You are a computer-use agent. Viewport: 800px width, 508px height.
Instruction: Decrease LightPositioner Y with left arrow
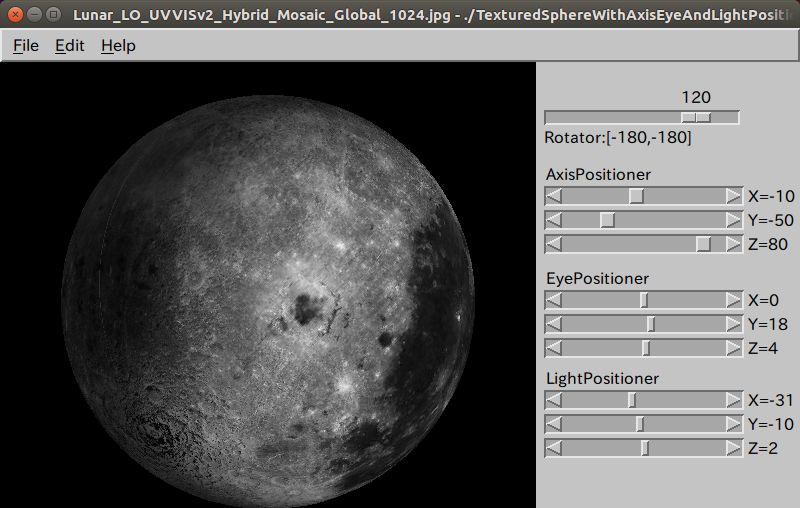click(554, 424)
